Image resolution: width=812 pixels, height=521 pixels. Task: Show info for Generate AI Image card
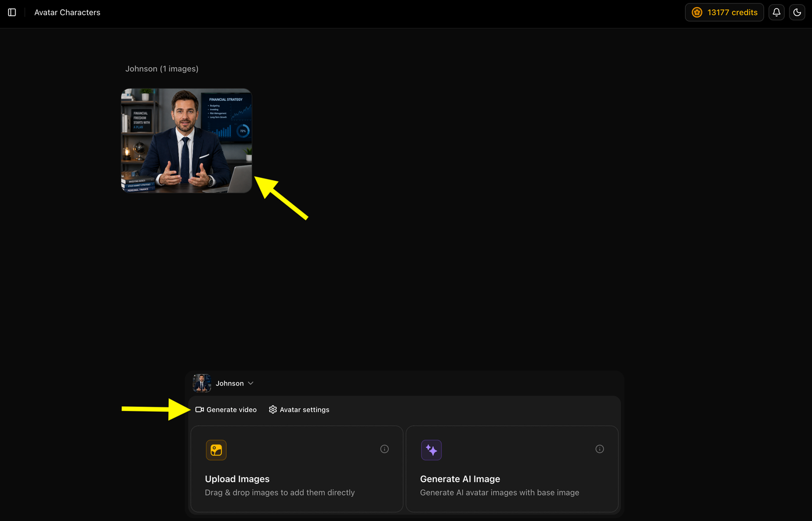click(x=600, y=449)
